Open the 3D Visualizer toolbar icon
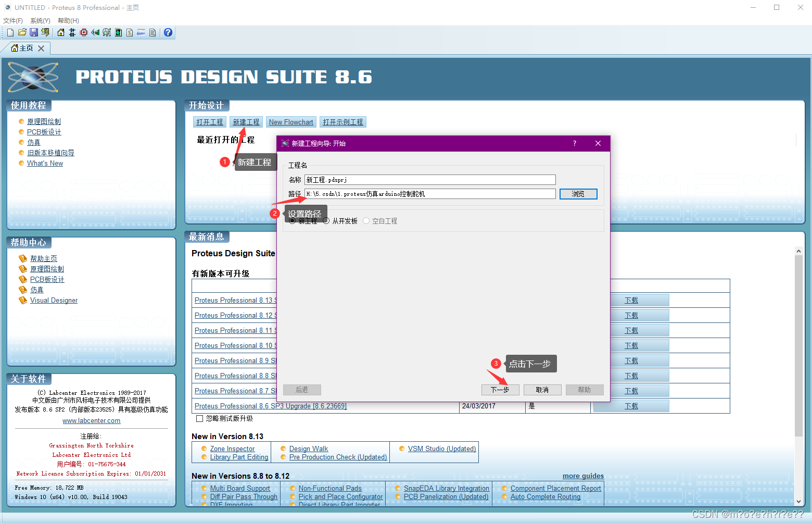Viewport: 812px width, 523px height. pyautogui.click(x=95, y=32)
